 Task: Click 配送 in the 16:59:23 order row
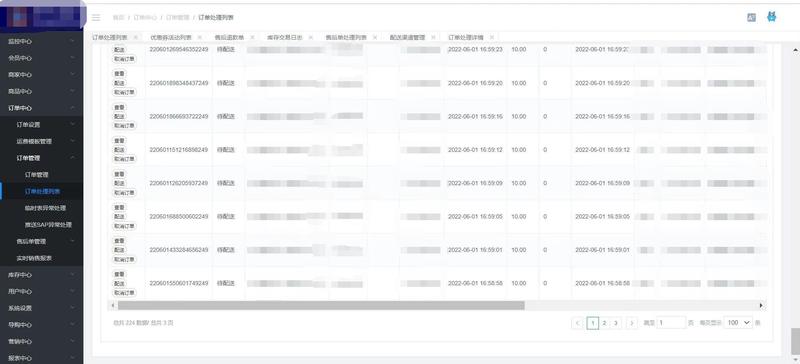click(x=119, y=50)
